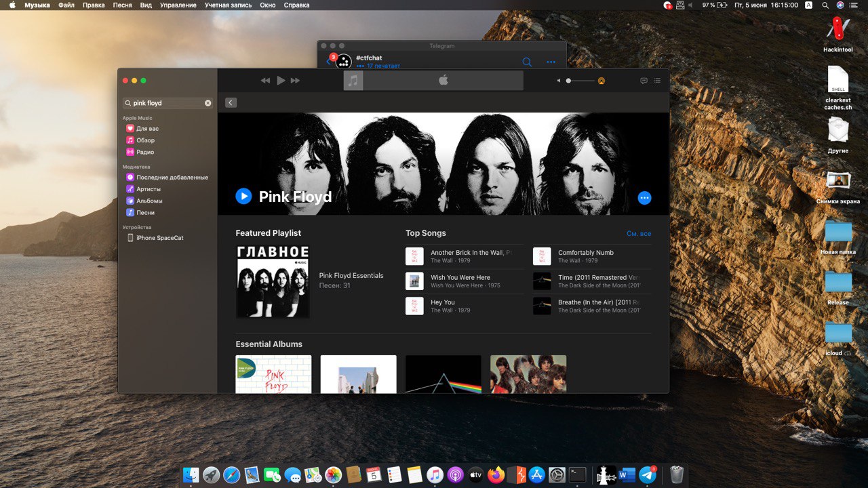Screen dimensions: 868x488
Task: Open Spotlight search in menu bar
Action: point(825,5)
